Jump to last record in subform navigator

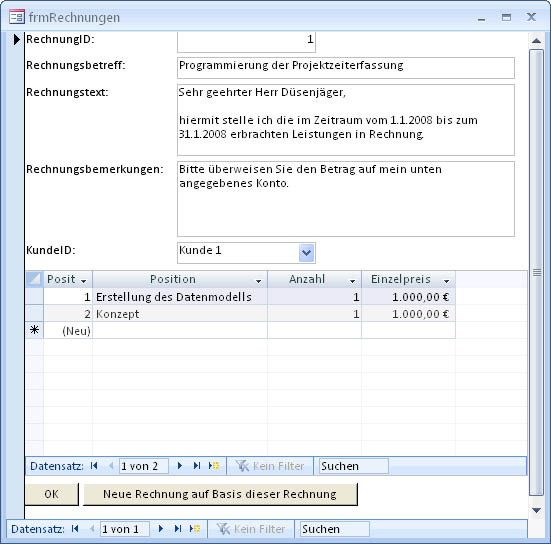pyautogui.click(x=197, y=466)
